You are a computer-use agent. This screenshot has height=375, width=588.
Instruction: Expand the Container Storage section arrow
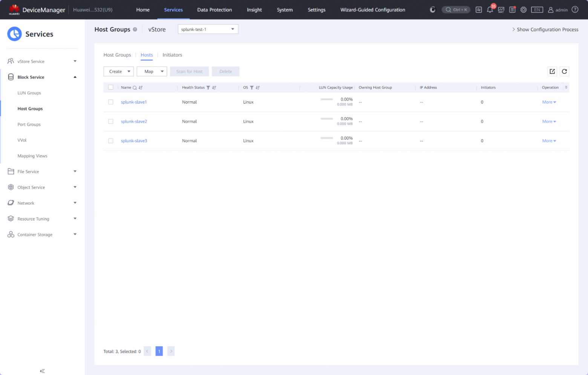pyautogui.click(x=75, y=234)
